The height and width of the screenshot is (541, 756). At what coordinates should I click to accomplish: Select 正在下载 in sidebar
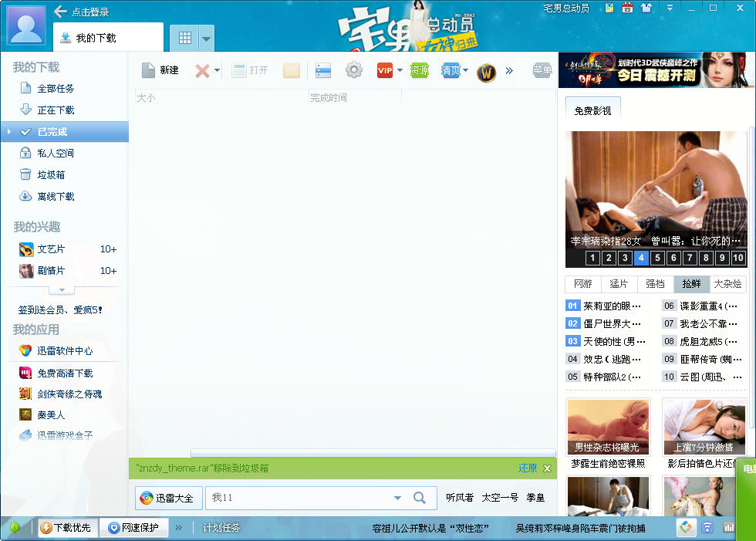click(65, 110)
